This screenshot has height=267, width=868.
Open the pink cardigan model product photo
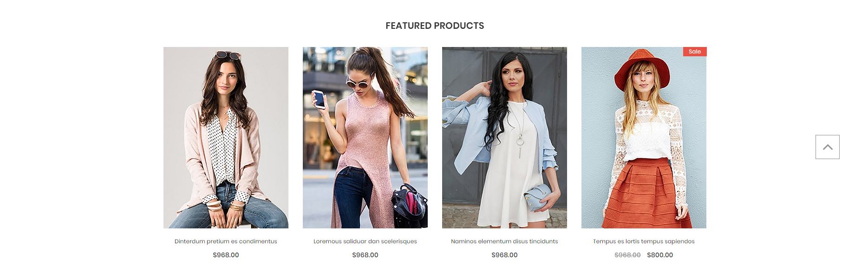226,138
